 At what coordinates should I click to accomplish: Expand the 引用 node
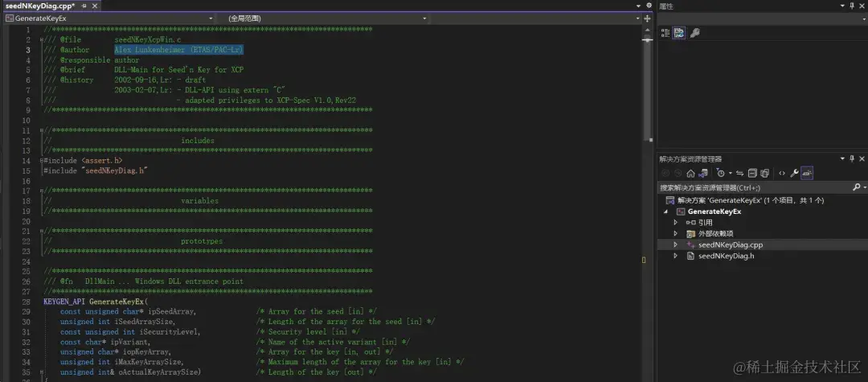[x=675, y=223]
